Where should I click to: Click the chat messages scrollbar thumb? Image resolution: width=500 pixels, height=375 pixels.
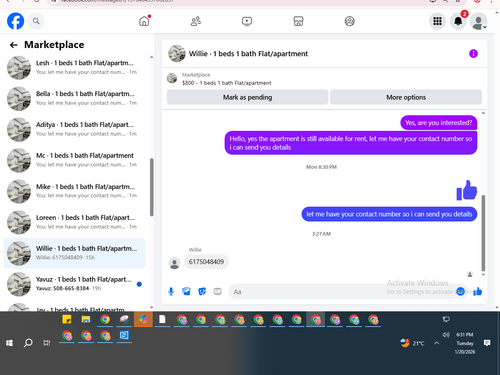(x=483, y=233)
